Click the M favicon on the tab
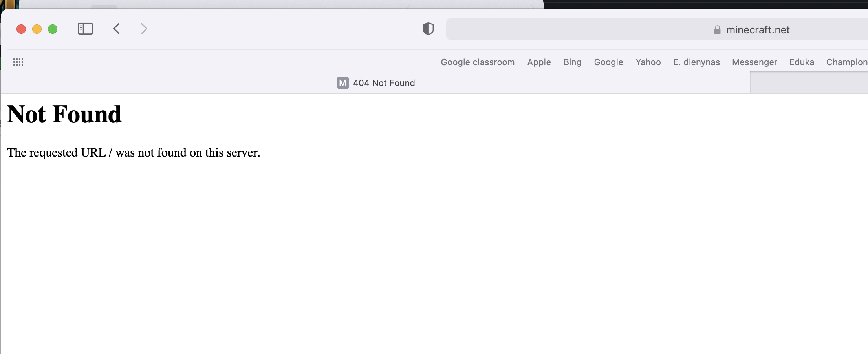Screen dimensions: 868x354 pyautogui.click(x=342, y=83)
